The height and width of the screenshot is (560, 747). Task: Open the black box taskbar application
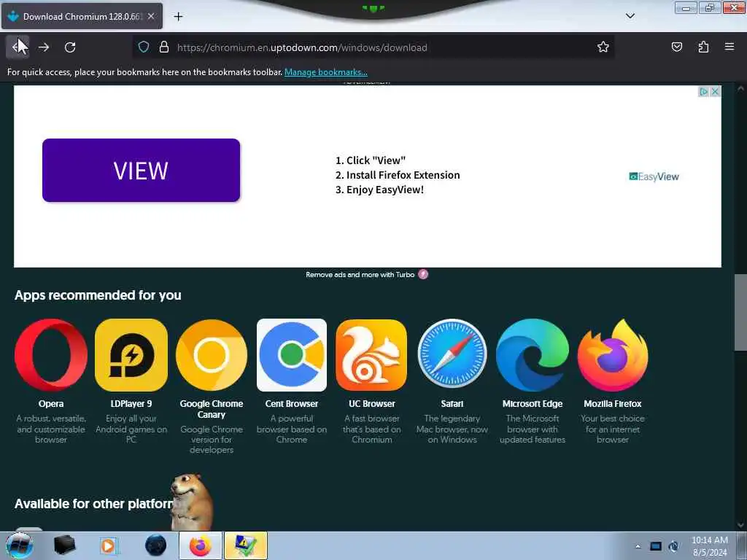[64, 545]
